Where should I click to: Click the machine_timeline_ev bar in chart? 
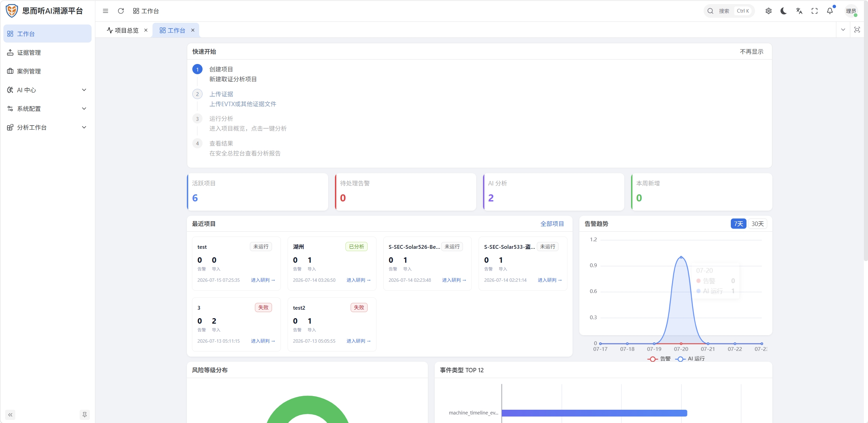point(594,413)
